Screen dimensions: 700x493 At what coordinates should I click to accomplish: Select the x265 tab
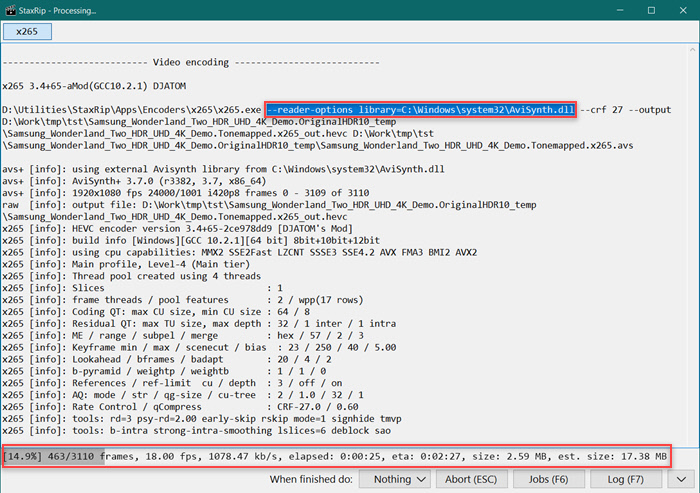pyautogui.click(x=27, y=31)
